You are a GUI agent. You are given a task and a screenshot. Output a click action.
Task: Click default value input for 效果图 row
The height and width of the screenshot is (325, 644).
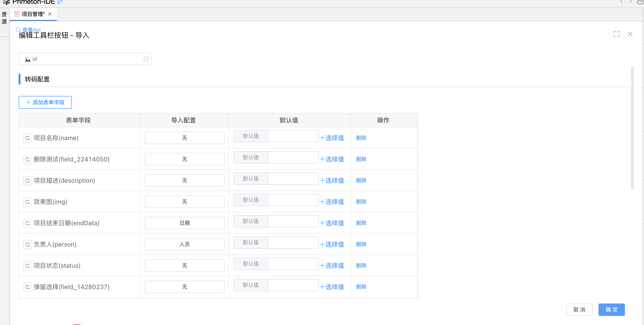293,200
